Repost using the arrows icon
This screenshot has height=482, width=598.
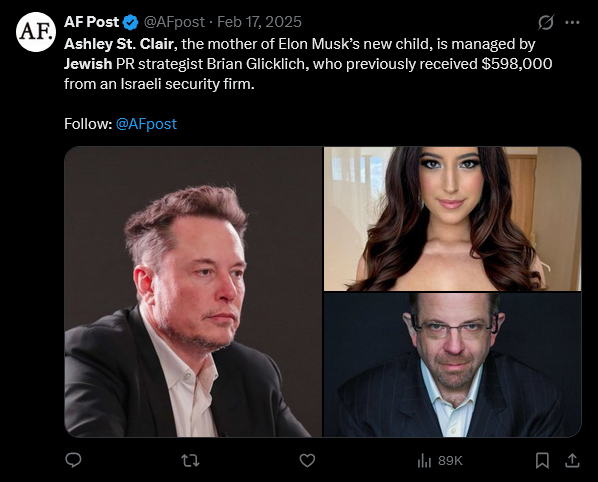coord(190,461)
